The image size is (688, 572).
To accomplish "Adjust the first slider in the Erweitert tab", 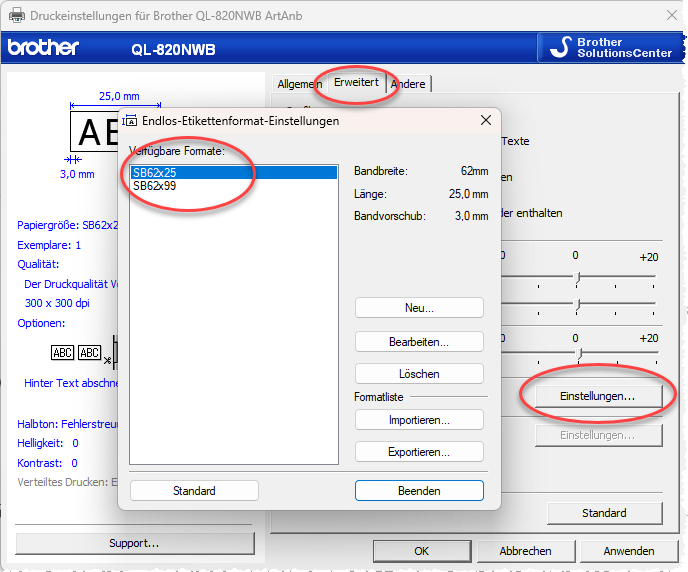I will pyautogui.click(x=578, y=278).
